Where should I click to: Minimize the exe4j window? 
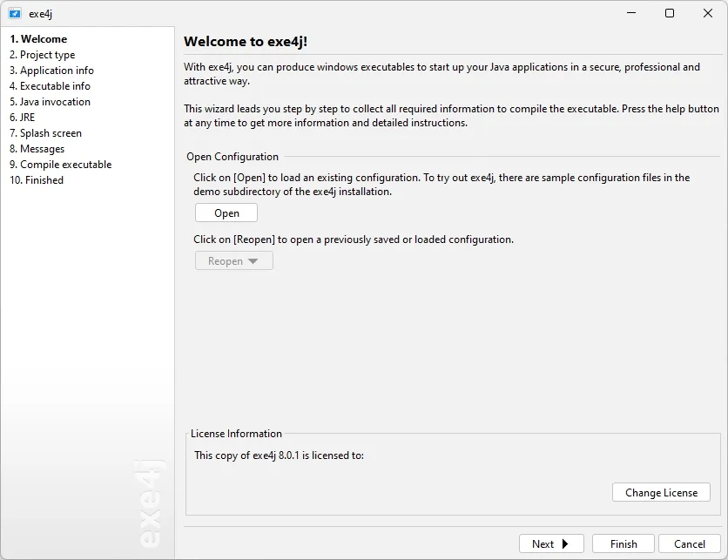[x=631, y=13]
